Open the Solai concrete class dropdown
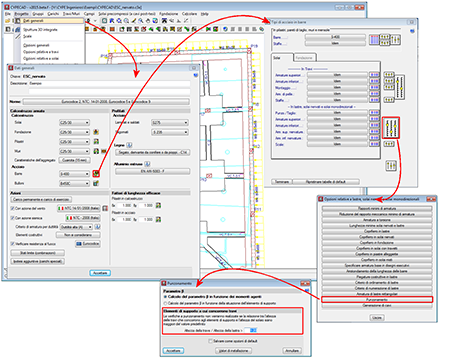 point(75,123)
